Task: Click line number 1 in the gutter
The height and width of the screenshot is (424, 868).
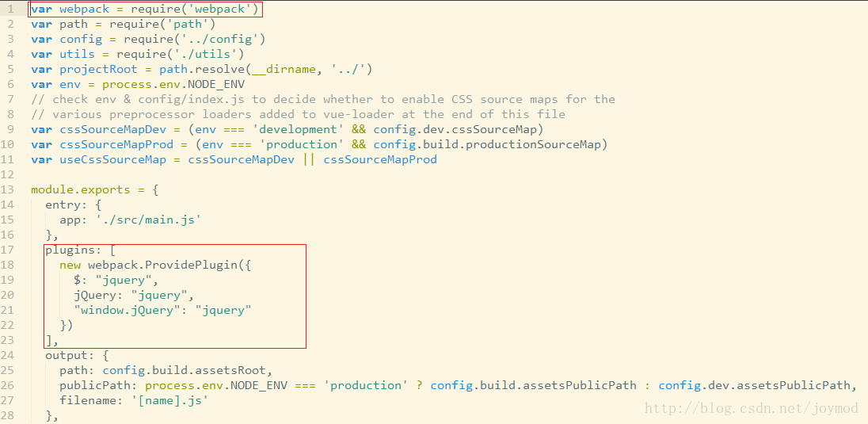Action: [x=10, y=10]
